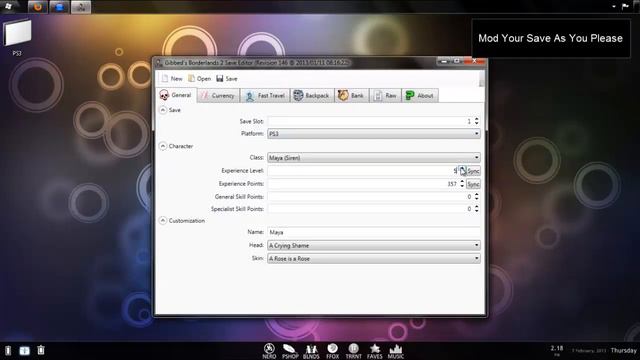Open the Head dropdown
This screenshot has width=640, height=360.
click(x=373, y=245)
